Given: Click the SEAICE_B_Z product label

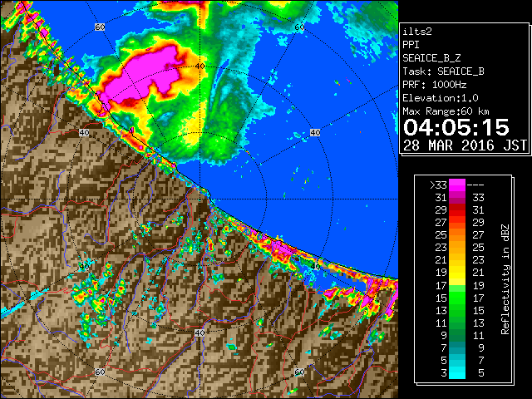Looking at the screenshot, I should (431, 58).
